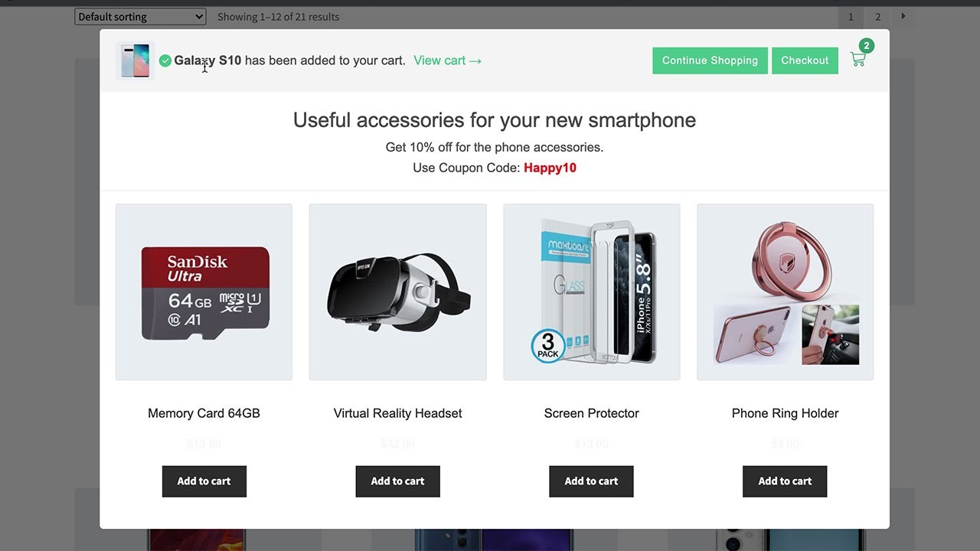Select page 1 of results
Screen dimensions: 980x551
point(851,17)
